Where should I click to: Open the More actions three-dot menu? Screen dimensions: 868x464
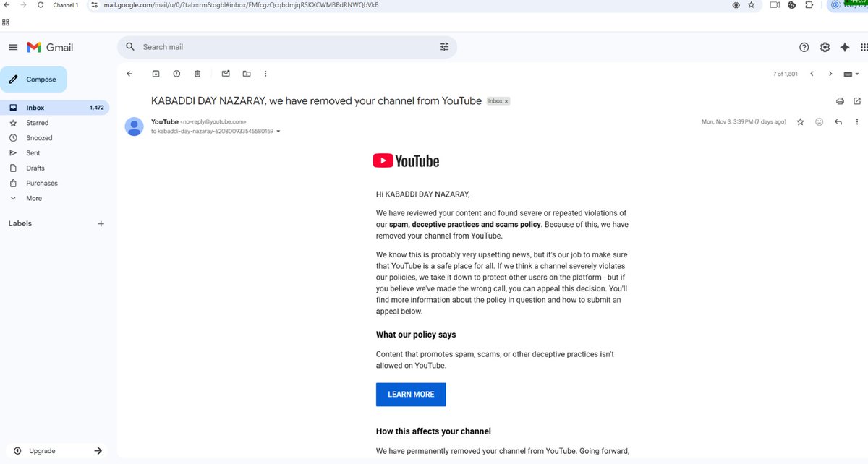pyautogui.click(x=265, y=74)
